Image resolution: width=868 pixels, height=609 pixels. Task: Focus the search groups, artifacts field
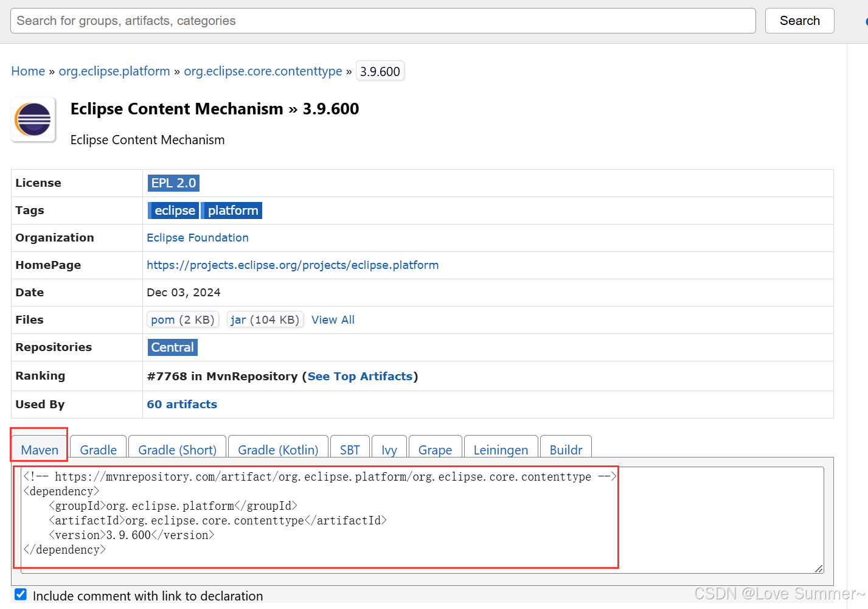pos(383,21)
